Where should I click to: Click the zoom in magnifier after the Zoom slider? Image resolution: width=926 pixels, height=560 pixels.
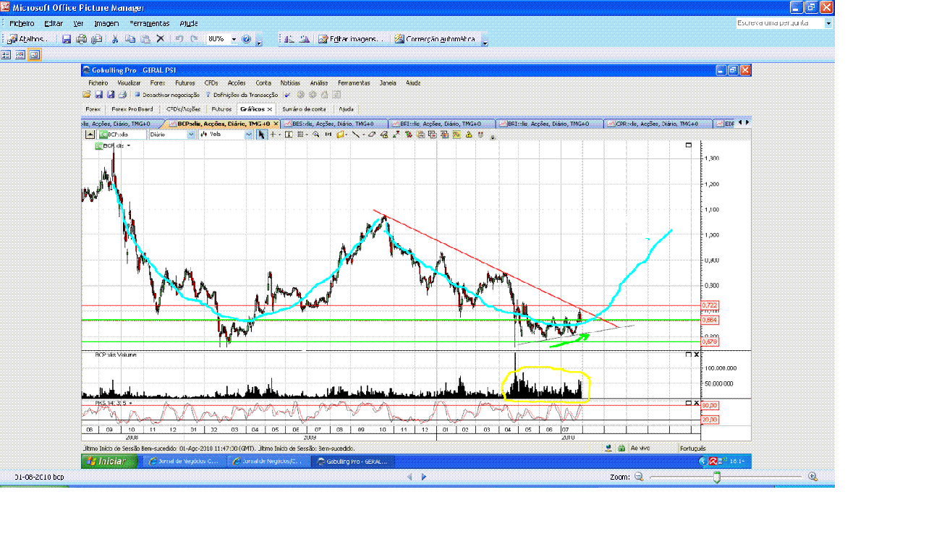pyautogui.click(x=813, y=477)
